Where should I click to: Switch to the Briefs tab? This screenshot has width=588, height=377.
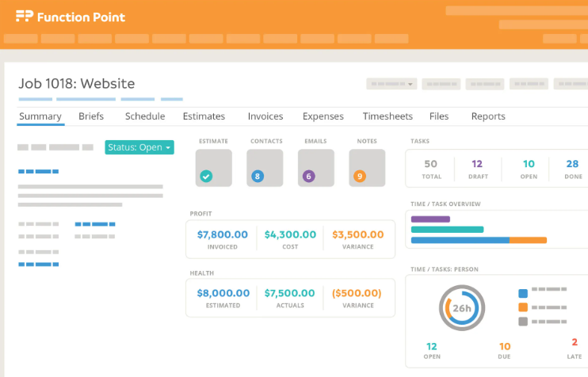(x=91, y=116)
